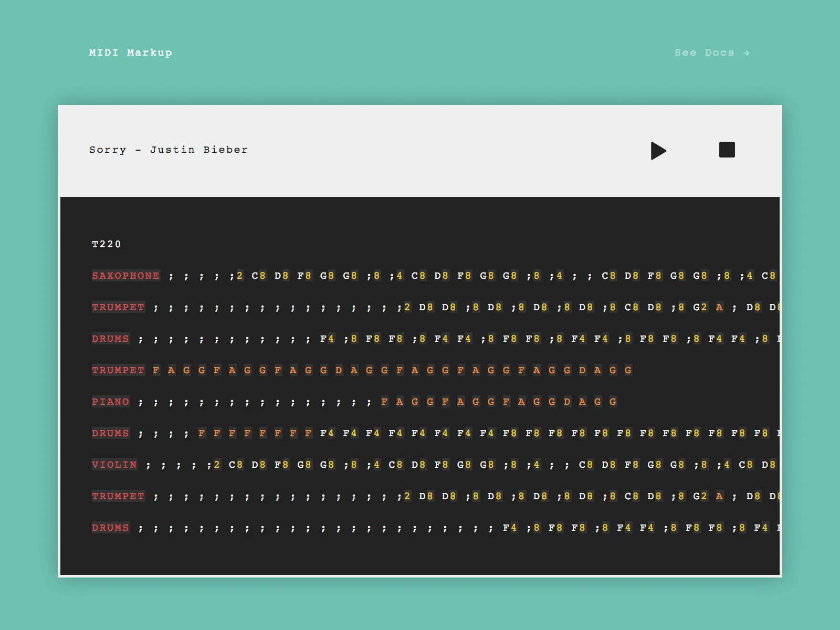Click the SAXOPHONE instrument label
This screenshot has height=630, width=840.
[x=125, y=276]
